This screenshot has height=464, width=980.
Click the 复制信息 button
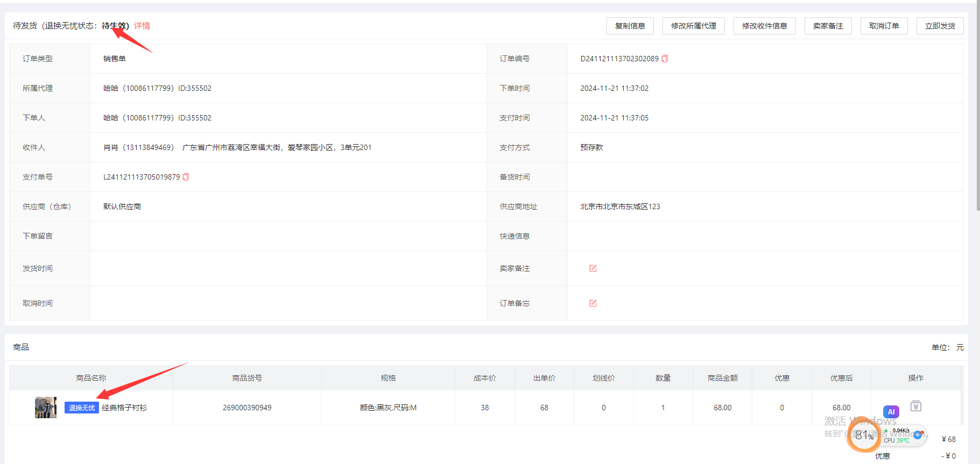click(630, 26)
